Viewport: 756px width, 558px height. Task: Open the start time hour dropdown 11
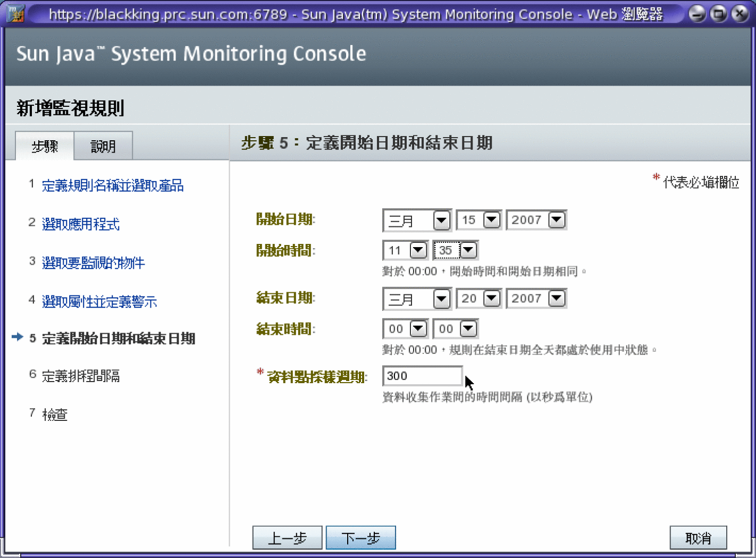point(405,250)
